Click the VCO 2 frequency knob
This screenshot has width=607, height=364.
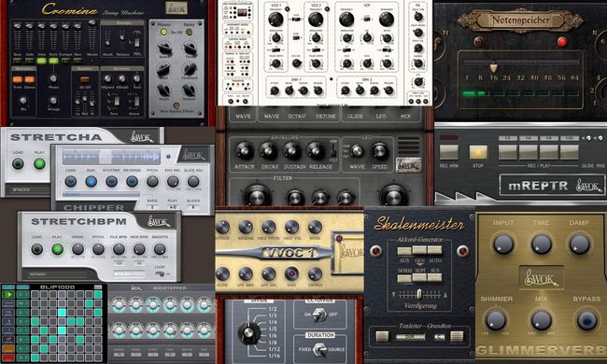[x=316, y=19]
